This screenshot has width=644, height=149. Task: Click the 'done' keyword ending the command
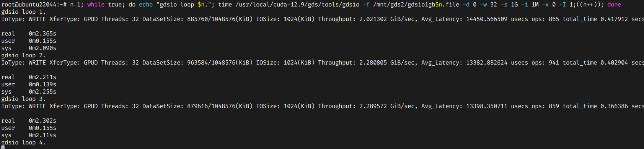click(614, 5)
